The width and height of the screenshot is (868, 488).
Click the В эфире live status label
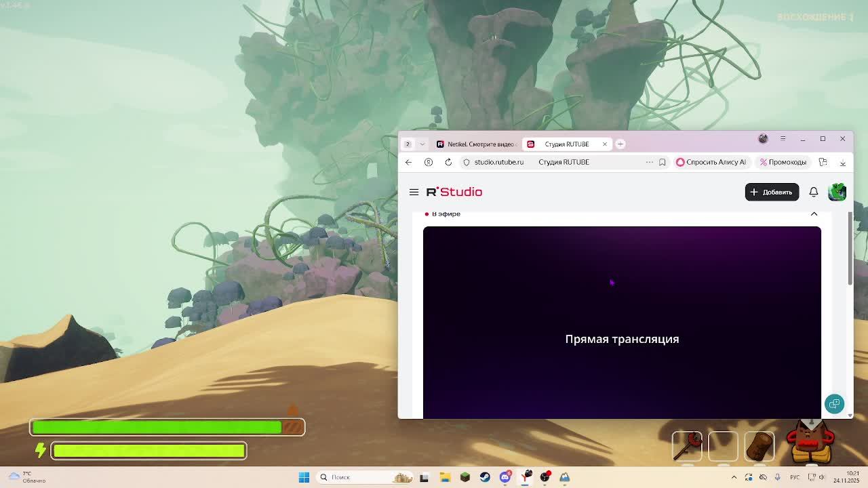tap(442, 213)
